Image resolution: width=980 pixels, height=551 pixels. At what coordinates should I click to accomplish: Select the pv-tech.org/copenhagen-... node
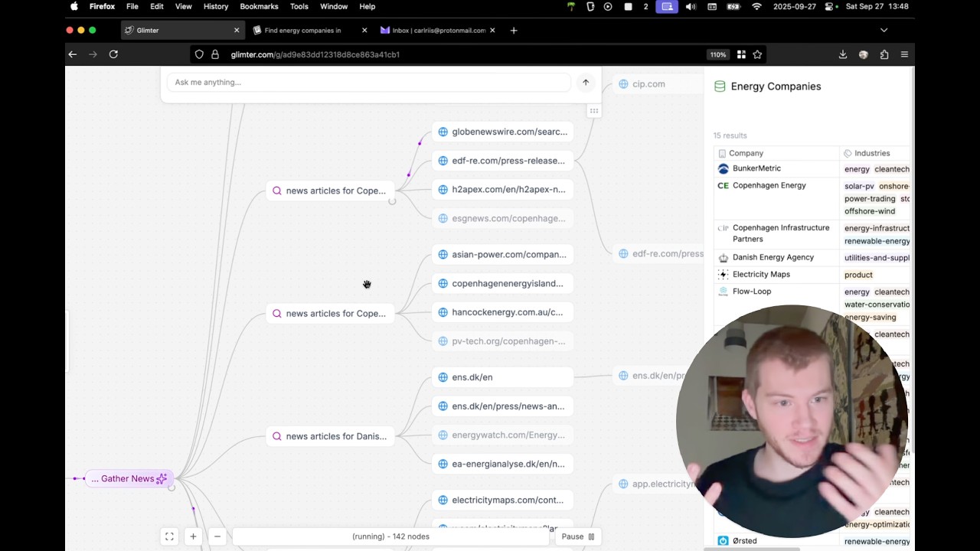[x=503, y=341]
